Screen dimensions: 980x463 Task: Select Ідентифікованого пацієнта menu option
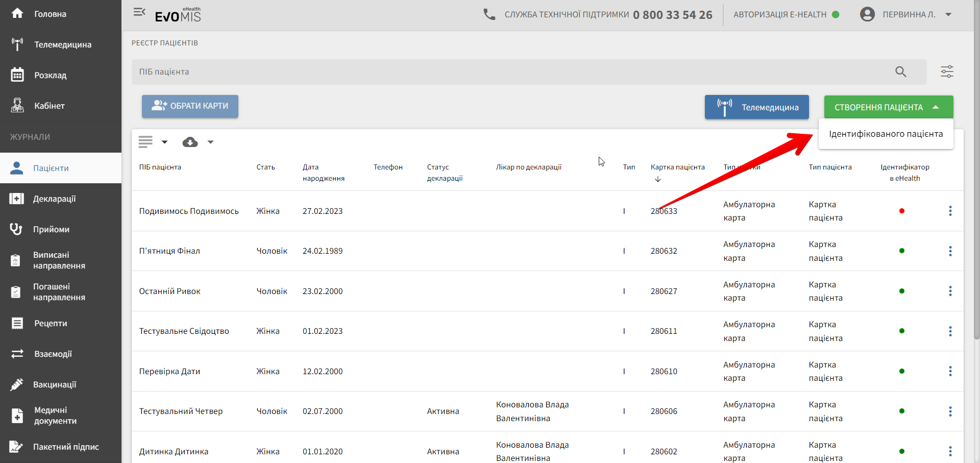point(886,134)
